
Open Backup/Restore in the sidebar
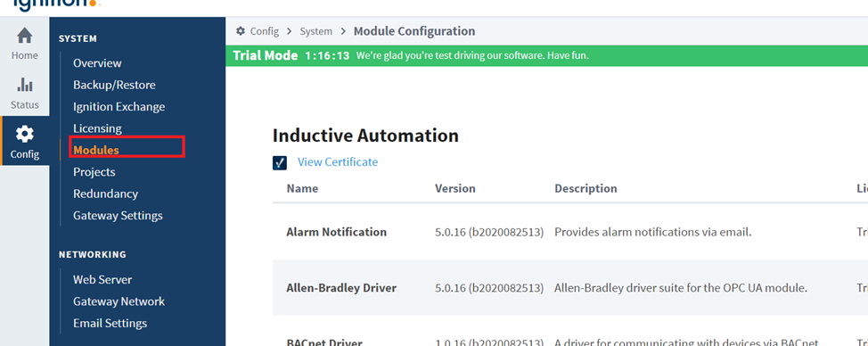point(114,85)
